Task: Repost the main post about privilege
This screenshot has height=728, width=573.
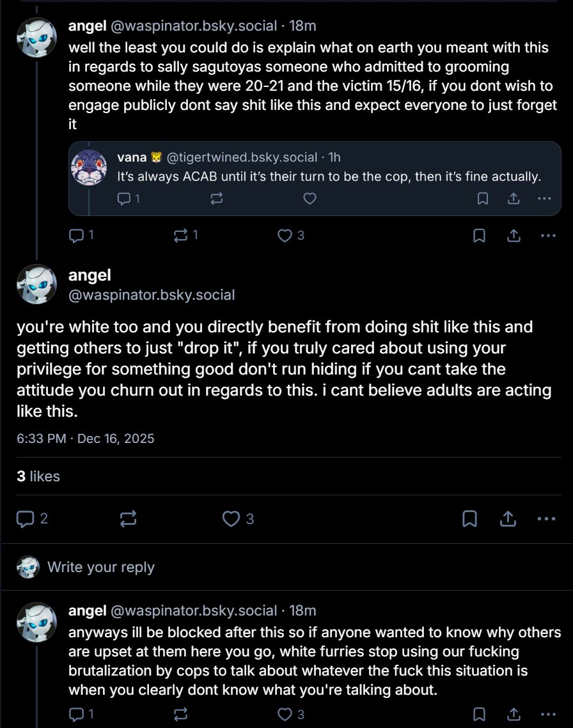Action: tap(128, 519)
